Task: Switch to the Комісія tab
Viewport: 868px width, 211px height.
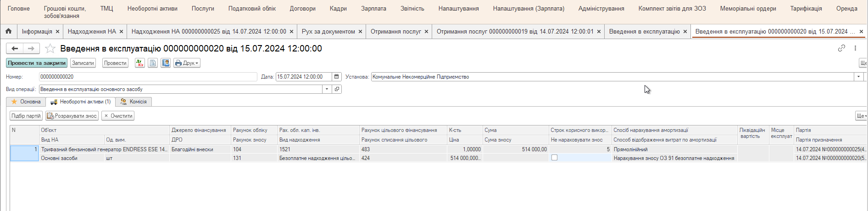Action: pyautogui.click(x=134, y=102)
